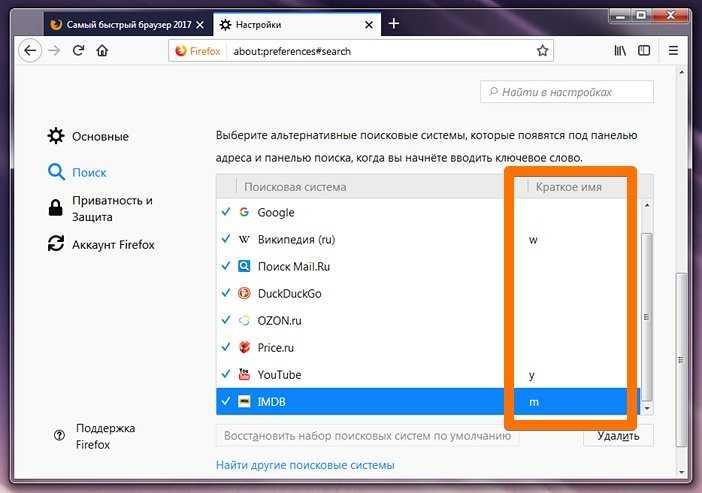Click the Mail.Ru search icon
The width and height of the screenshot is (702, 493).
[x=244, y=266]
